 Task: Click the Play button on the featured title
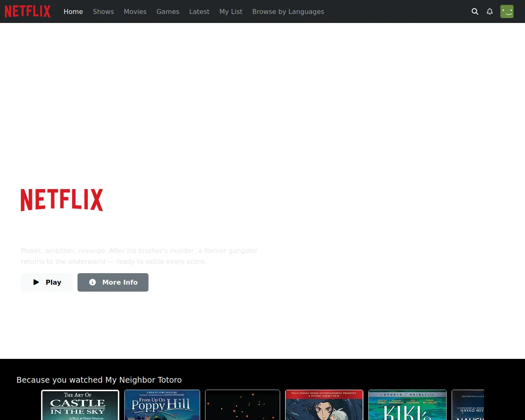pos(47,282)
